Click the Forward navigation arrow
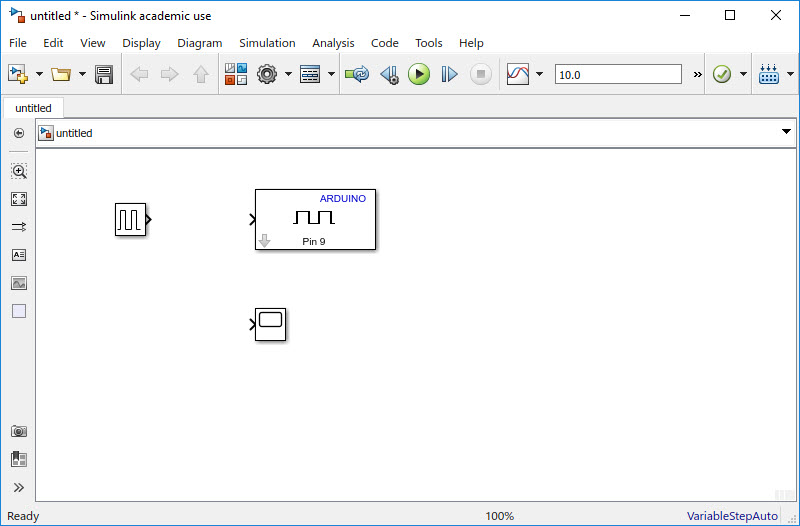 [x=169, y=74]
